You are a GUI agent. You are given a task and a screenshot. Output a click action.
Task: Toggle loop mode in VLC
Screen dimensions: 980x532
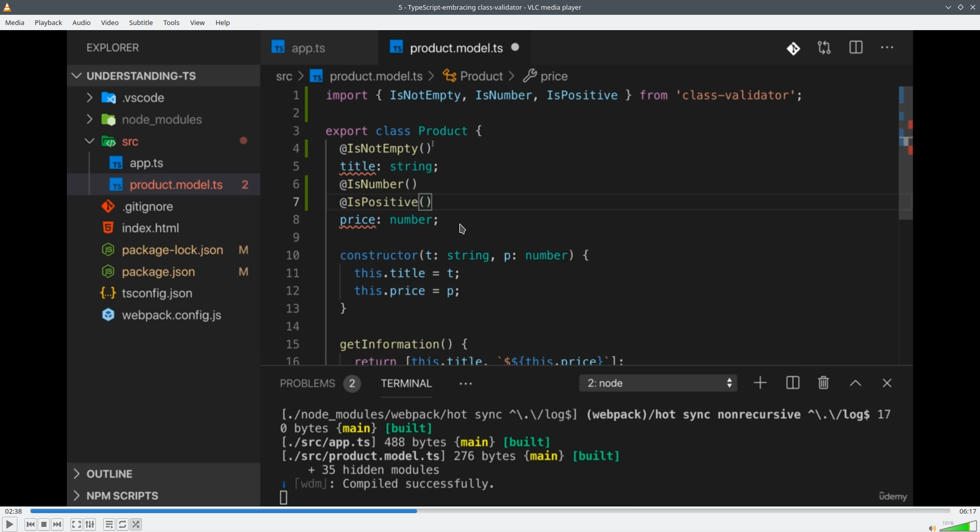click(x=122, y=524)
